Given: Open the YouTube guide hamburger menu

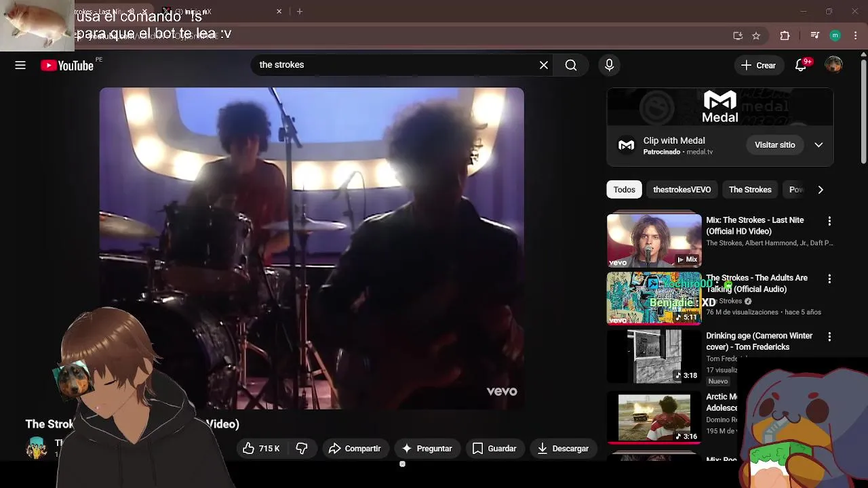Looking at the screenshot, I should click(20, 65).
